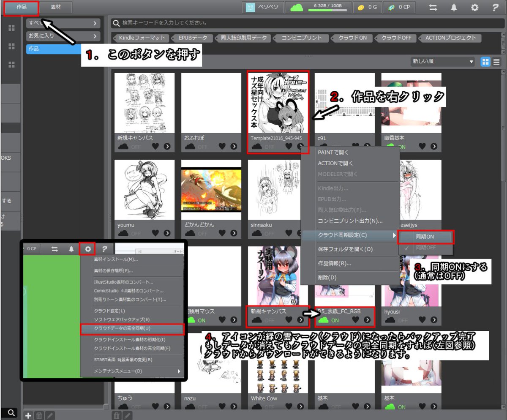Image resolution: width=507 pixels, height=420 pixels.
Task: Click the ペソペソ user account avatar
Action: click(x=251, y=7)
